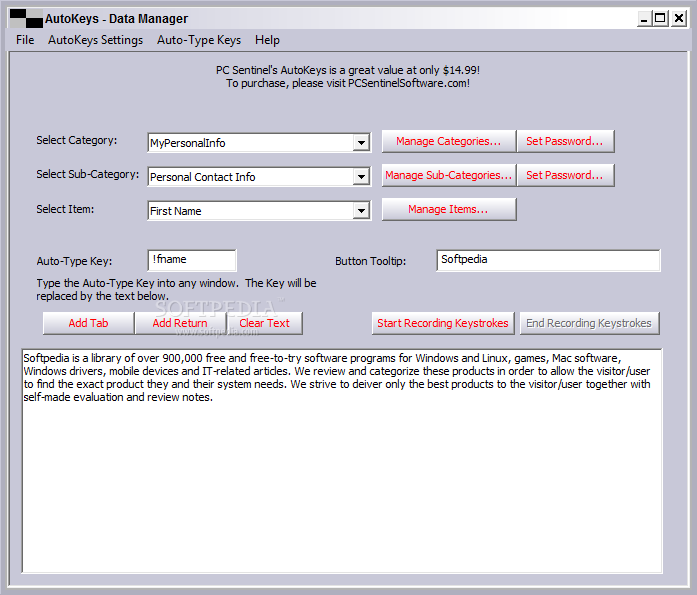
Task: Click the AutoKeys app icon in title bar
Action: pos(26,19)
